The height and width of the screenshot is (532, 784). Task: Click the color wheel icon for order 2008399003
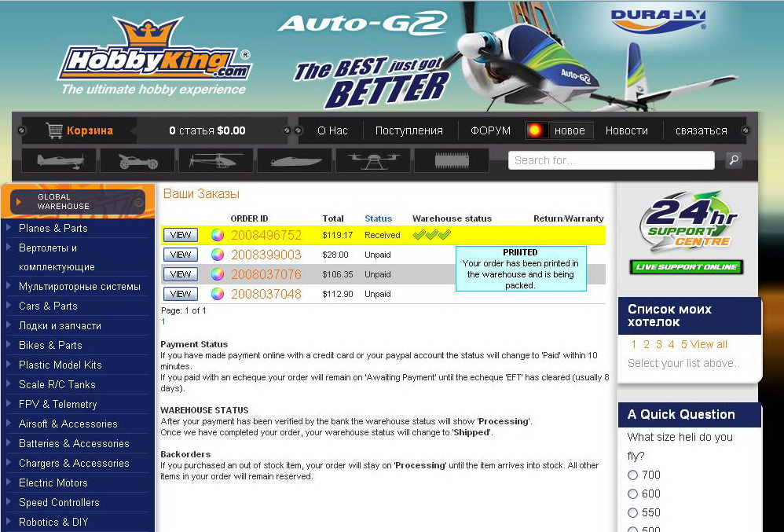(218, 255)
